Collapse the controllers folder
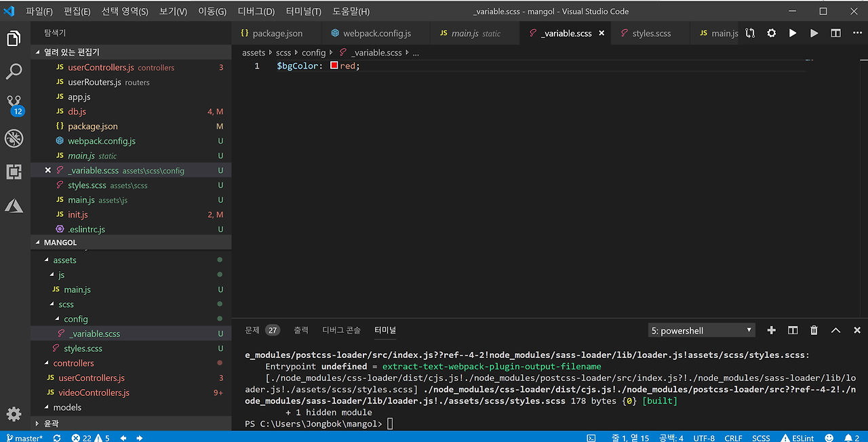This screenshot has width=868, height=442. pyautogui.click(x=73, y=363)
